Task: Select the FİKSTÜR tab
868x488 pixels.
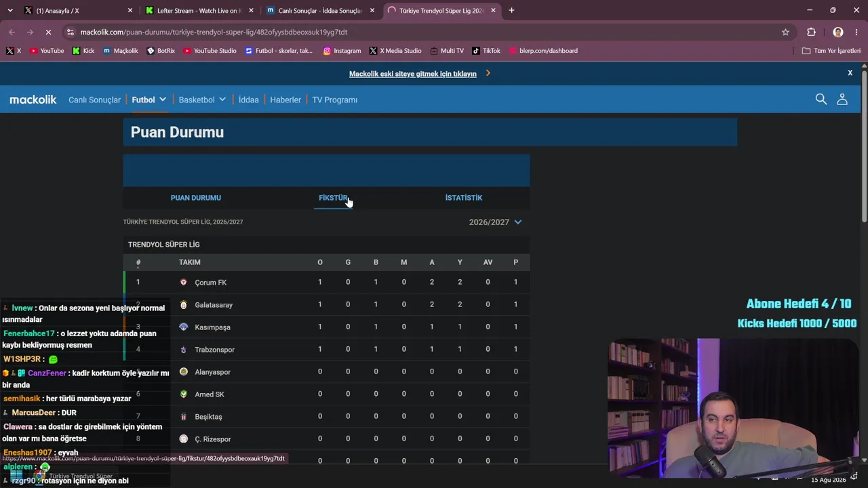Action: pyautogui.click(x=333, y=198)
